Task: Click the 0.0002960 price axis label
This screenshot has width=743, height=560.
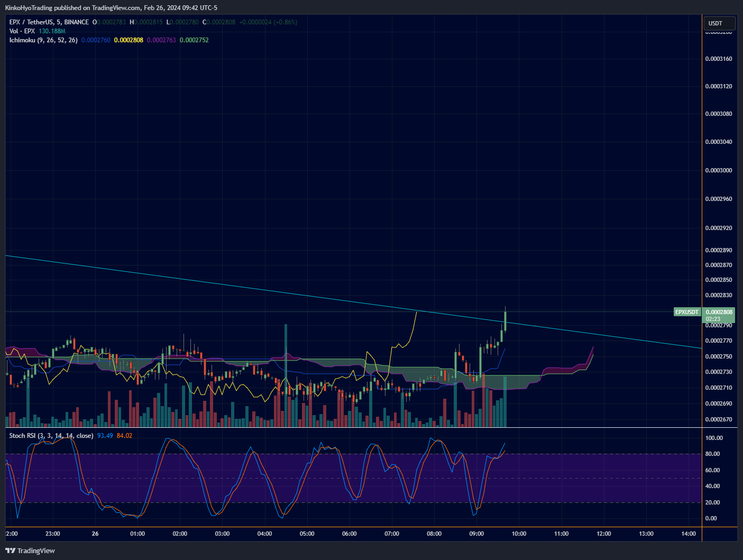Action: (719, 199)
